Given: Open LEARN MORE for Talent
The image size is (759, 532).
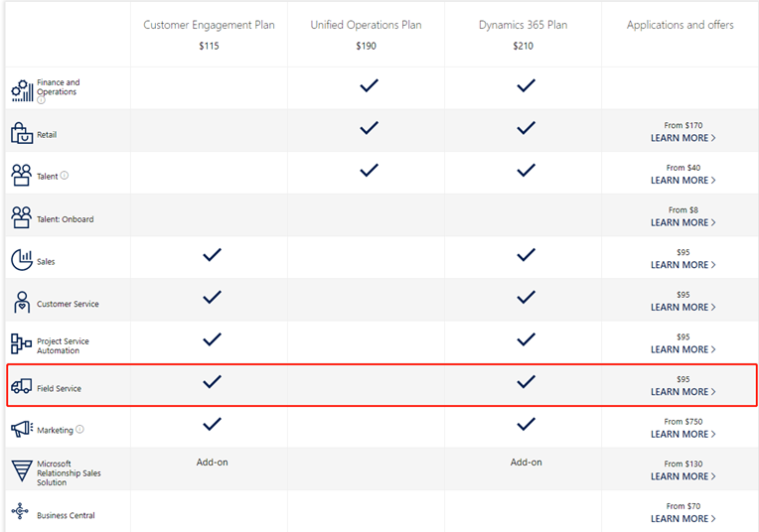Looking at the screenshot, I should [x=683, y=180].
